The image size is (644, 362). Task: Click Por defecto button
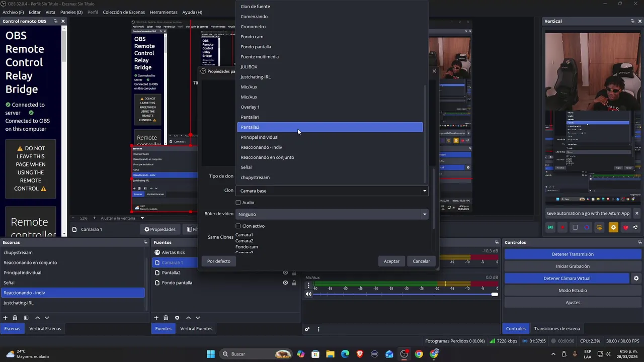click(x=219, y=261)
